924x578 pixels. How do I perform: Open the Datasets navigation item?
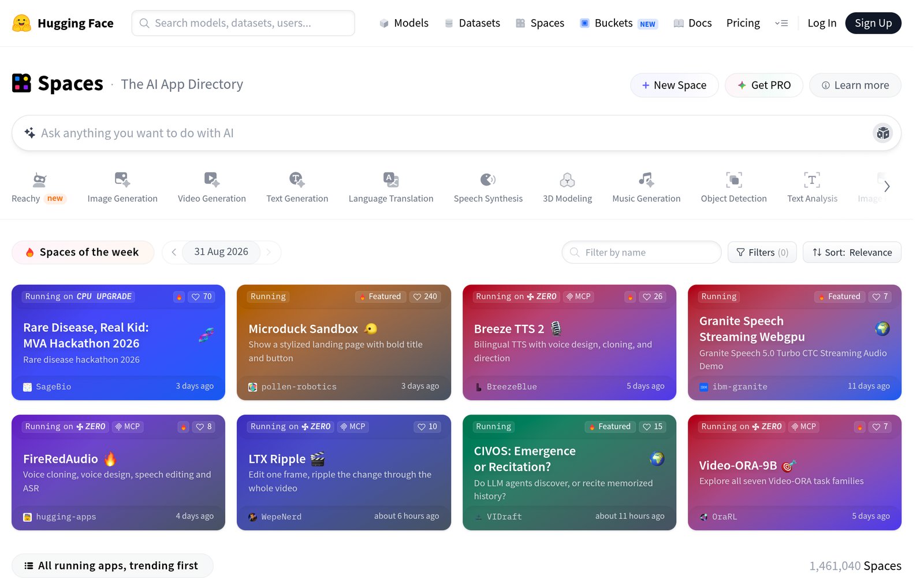tap(472, 23)
